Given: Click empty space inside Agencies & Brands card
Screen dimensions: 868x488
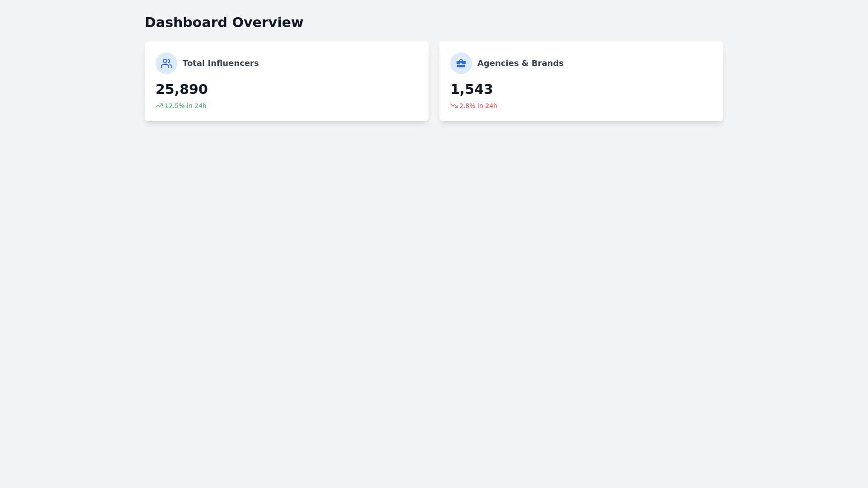Looking at the screenshot, I should pyautogui.click(x=633, y=86).
